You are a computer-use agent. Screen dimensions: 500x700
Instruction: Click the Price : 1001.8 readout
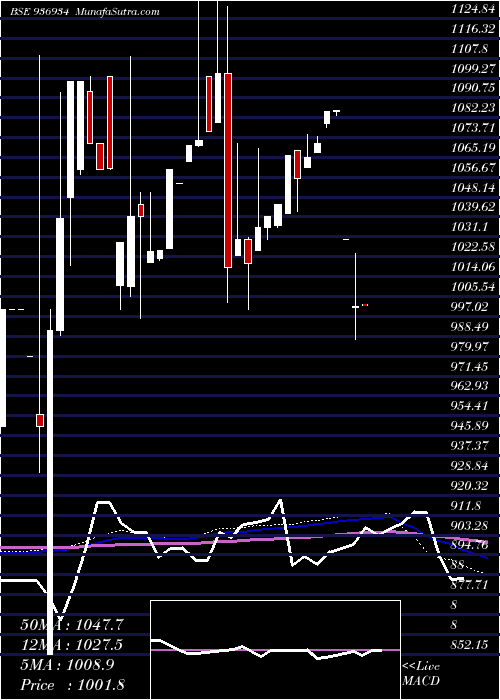pos(72,684)
